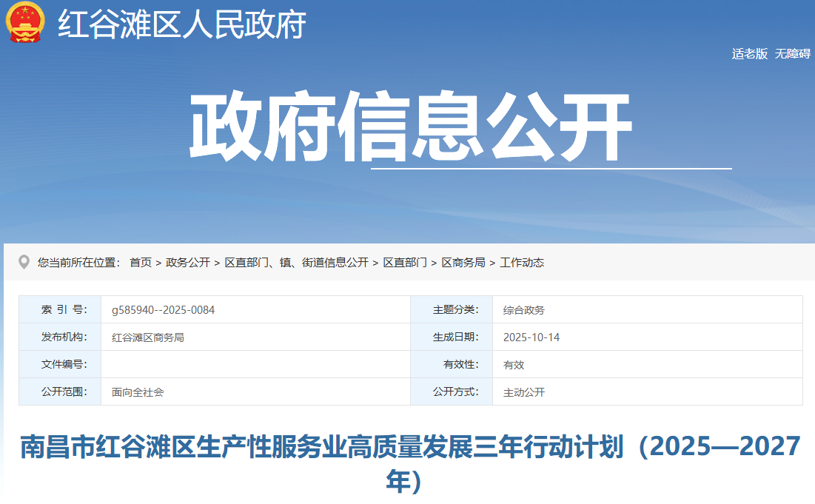Click 红谷滩区商务局 publishing agency value
This screenshot has width=815, height=504.
147,337
